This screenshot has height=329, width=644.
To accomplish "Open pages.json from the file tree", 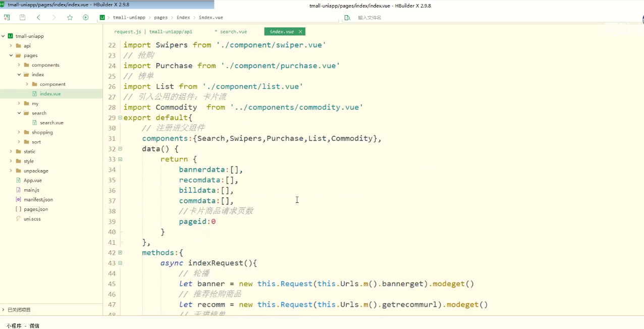I will click(x=36, y=209).
